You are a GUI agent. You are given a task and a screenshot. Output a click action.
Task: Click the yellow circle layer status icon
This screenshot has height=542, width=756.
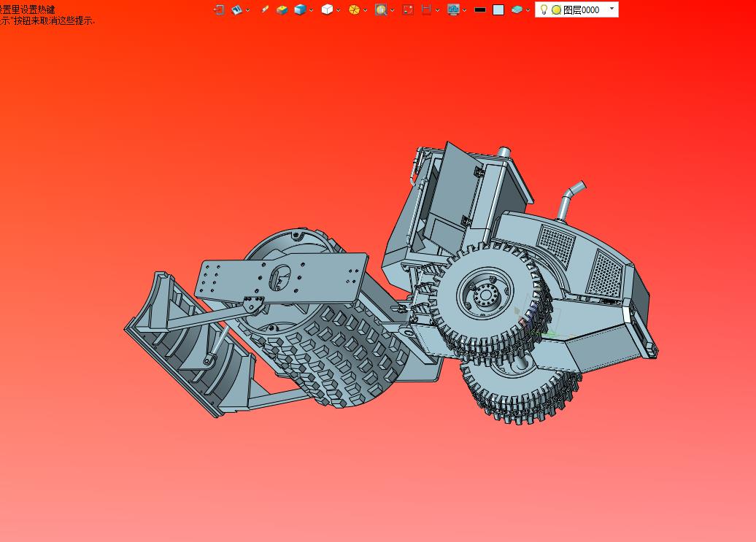click(x=556, y=10)
